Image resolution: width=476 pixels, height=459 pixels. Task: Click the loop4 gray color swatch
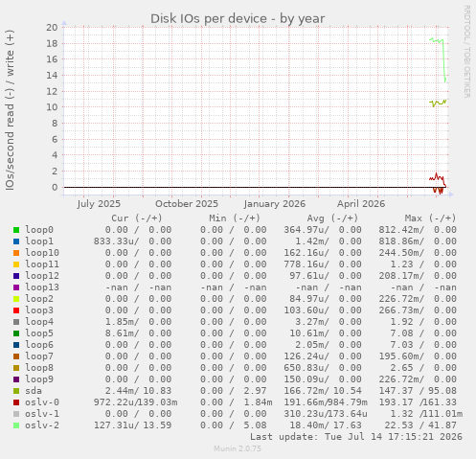tap(16, 322)
